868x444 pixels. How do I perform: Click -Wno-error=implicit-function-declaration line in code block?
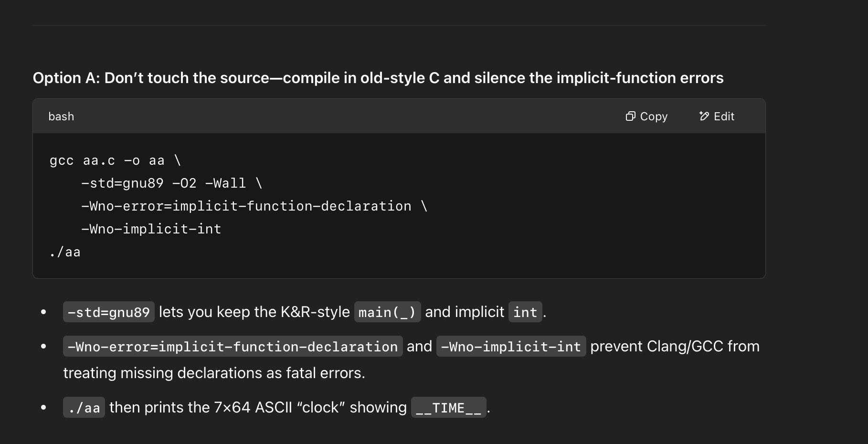pyautogui.click(x=254, y=206)
